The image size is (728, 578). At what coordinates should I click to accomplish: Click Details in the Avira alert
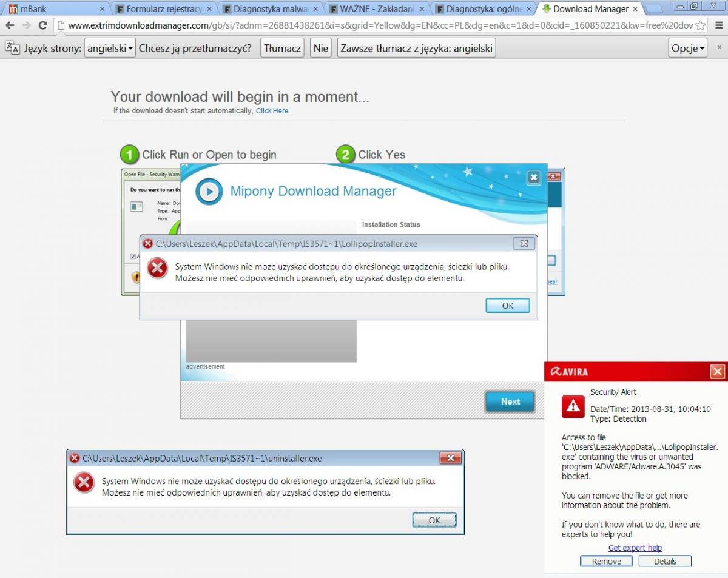pos(665,562)
